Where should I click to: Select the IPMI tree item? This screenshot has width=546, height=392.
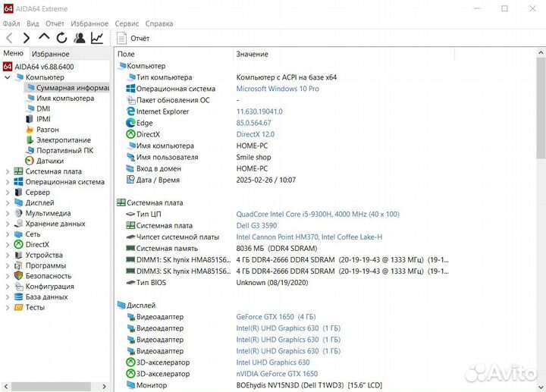[x=43, y=119]
